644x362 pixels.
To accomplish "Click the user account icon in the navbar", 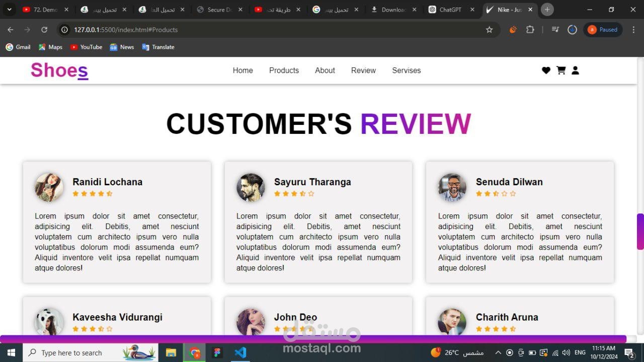I will [576, 70].
